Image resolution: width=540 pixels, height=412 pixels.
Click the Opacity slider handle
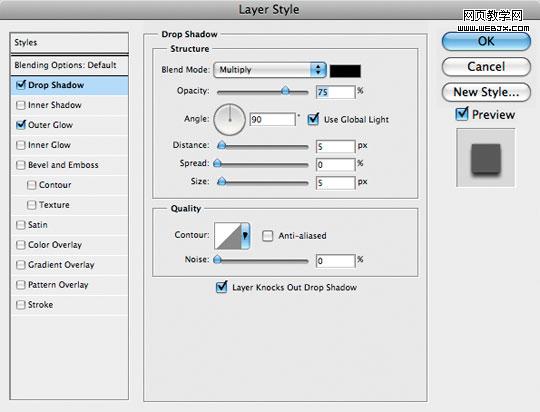pyautogui.click(x=285, y=91)
